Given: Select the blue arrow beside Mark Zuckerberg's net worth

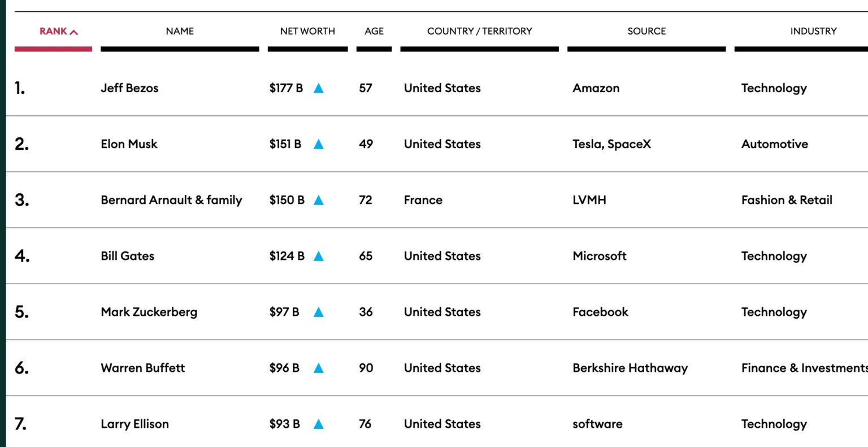Looking at the screenshot, I should point(319,312).
